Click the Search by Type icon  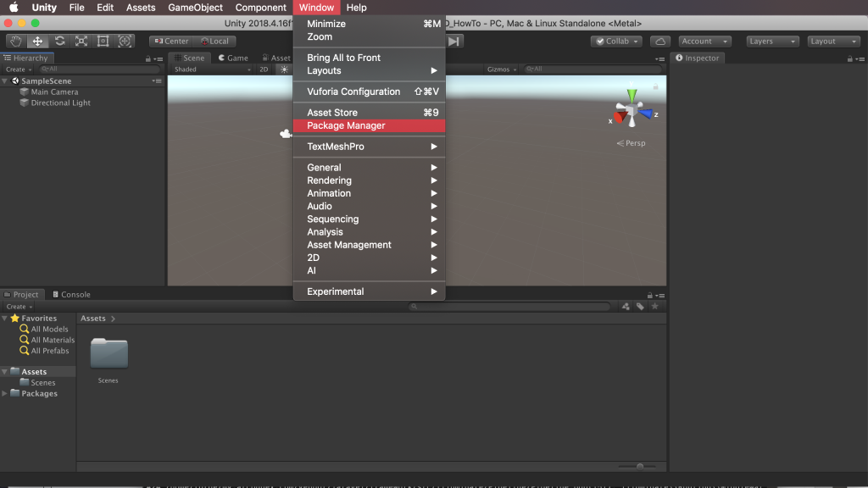pyautogui.click(x=626, y=307)
